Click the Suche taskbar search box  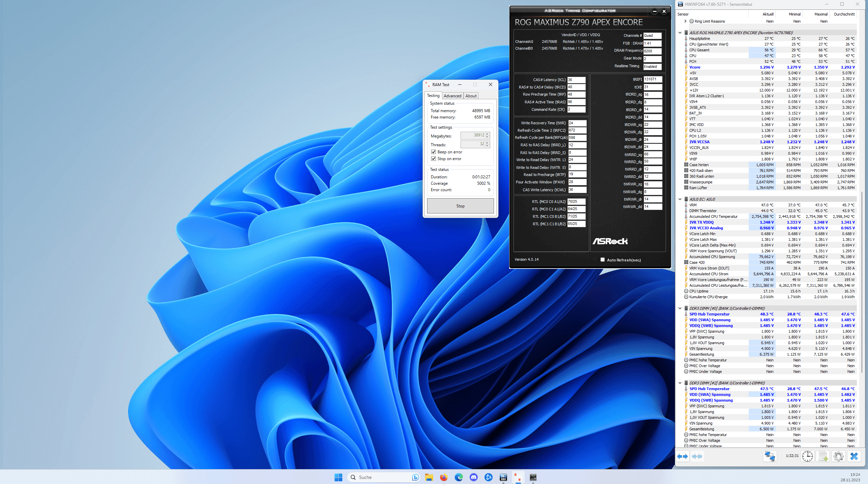[383, 477]
